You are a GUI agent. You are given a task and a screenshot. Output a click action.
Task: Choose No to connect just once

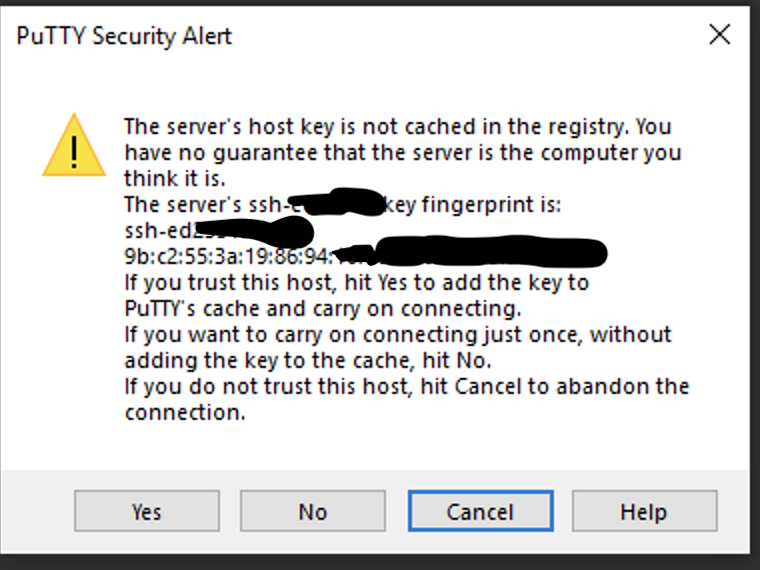[x=312, y=512]
